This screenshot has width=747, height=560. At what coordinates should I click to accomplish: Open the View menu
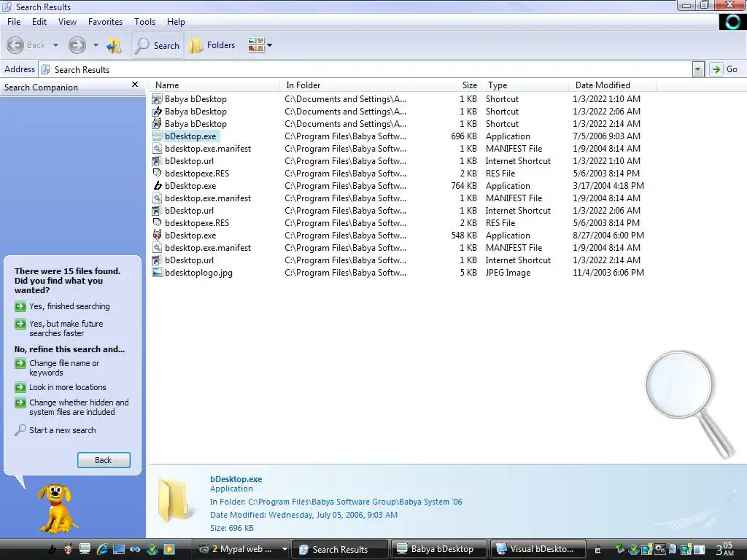(x=67, y=22)
